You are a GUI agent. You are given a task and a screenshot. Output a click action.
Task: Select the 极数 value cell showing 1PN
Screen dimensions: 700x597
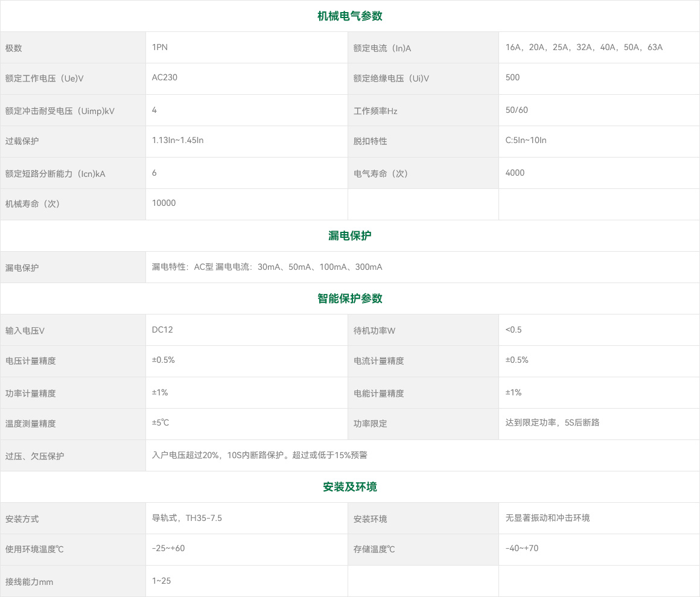[160, 47]
